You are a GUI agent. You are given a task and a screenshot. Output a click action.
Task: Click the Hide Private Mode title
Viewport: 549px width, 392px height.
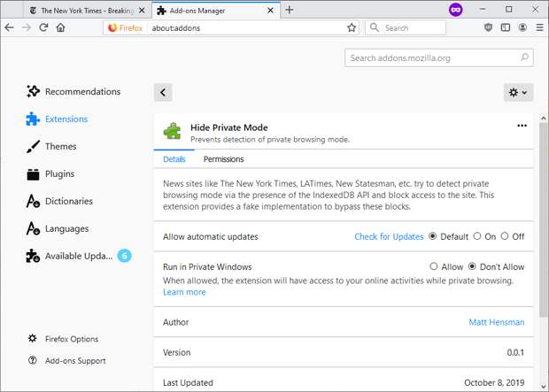pyautogui.click(x=229, y=127)
